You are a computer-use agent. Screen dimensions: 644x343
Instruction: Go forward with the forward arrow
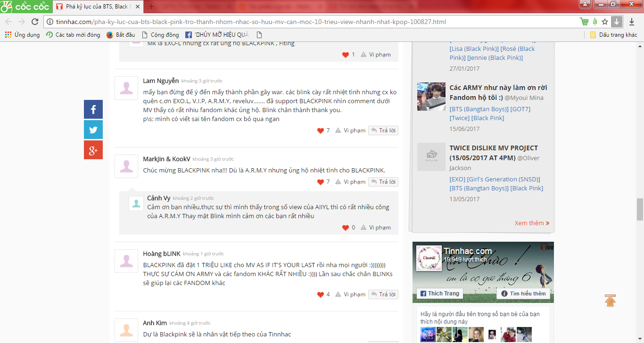coord(22,22)
